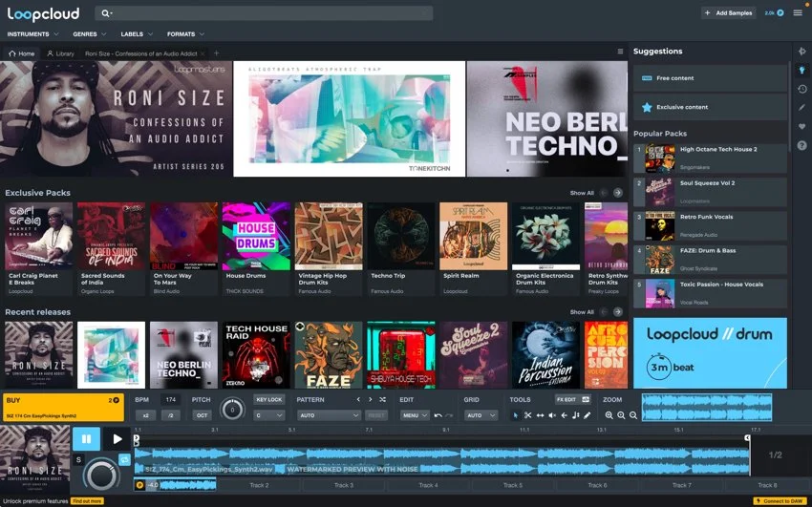Viewport: 812px width, 507px height.
Task: Open favorites heart sidebar icon
Action: pos(801,126)
